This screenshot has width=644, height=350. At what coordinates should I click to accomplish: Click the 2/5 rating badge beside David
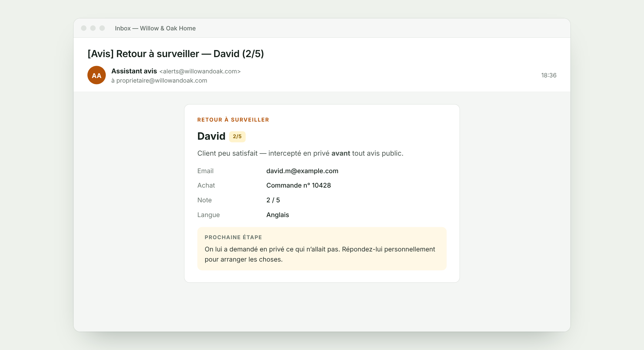click(x=237, y=136)
